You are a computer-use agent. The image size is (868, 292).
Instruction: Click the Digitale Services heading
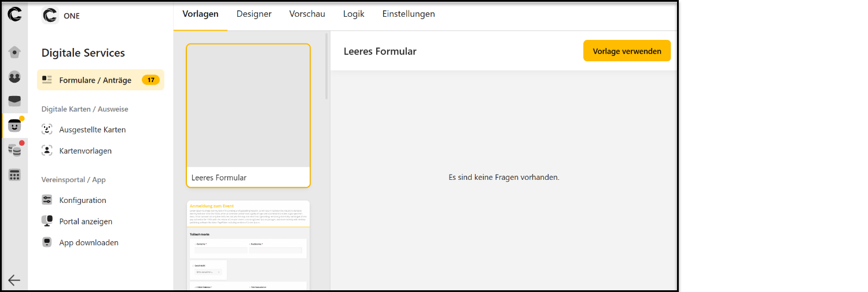pos(83,53)
